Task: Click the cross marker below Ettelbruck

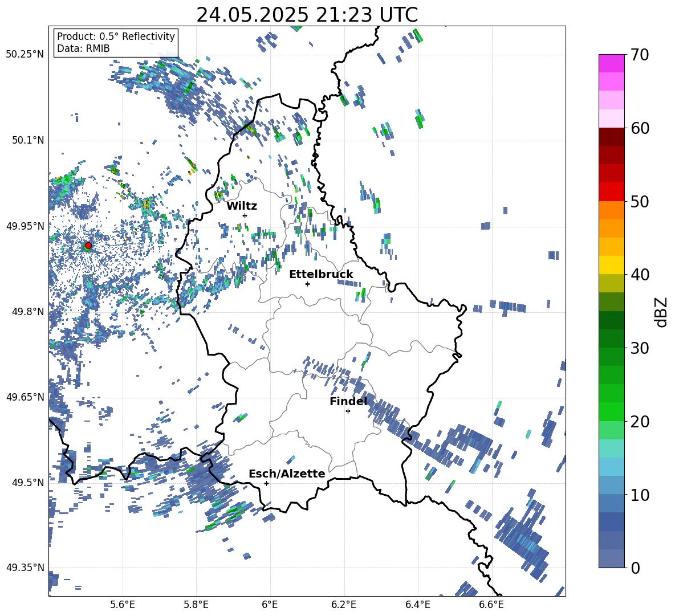Action: tap(307, 284)
